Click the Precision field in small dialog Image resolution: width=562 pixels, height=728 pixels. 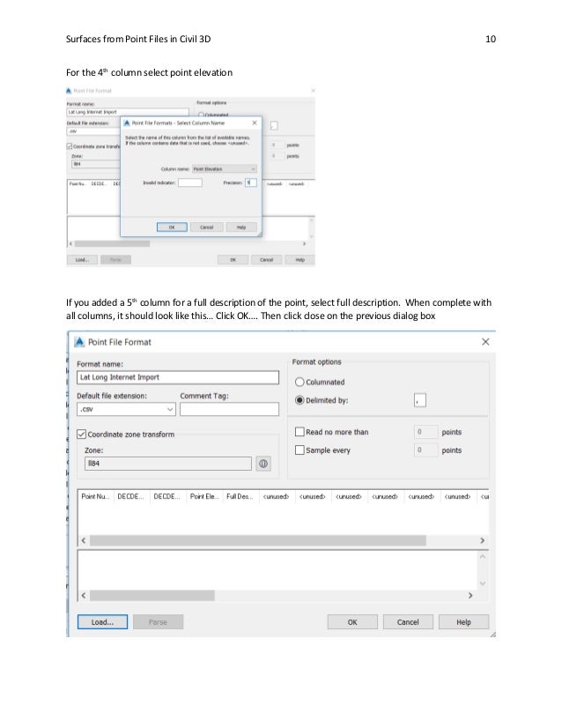point(250,182)
